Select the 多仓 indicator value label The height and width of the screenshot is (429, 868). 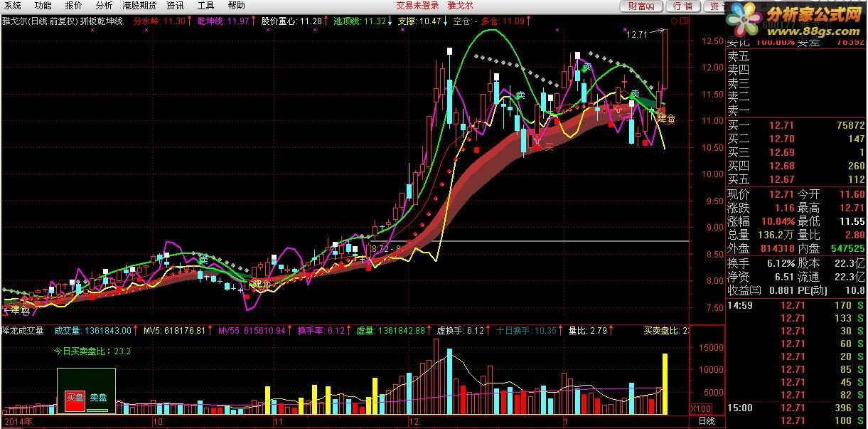pyautogui.click(x=506, y=21)
